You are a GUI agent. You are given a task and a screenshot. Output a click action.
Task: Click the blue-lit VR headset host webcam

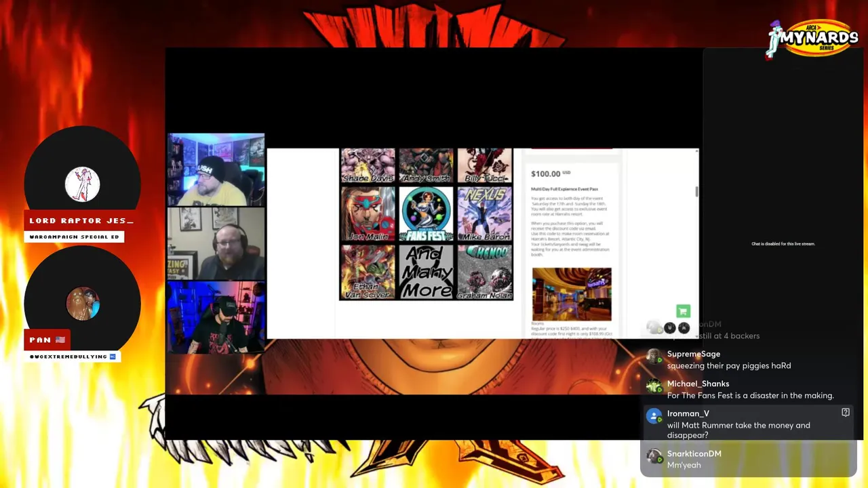[216, 317]
